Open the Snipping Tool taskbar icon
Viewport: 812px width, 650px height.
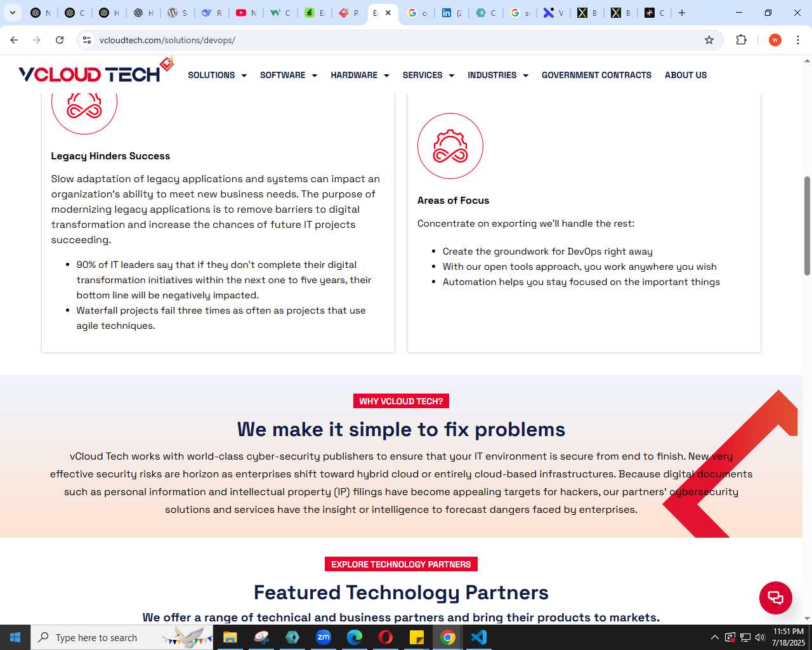[x=261, y=637]
